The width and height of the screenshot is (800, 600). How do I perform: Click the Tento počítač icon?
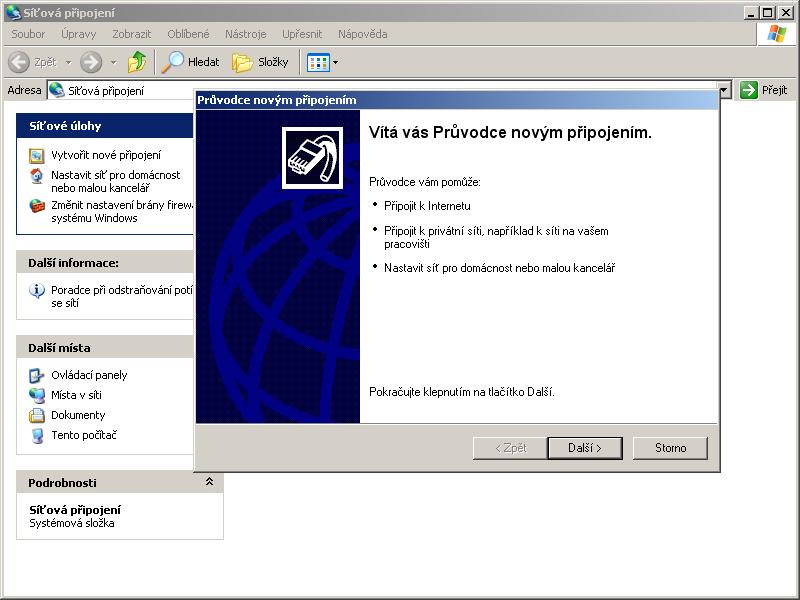37,435
